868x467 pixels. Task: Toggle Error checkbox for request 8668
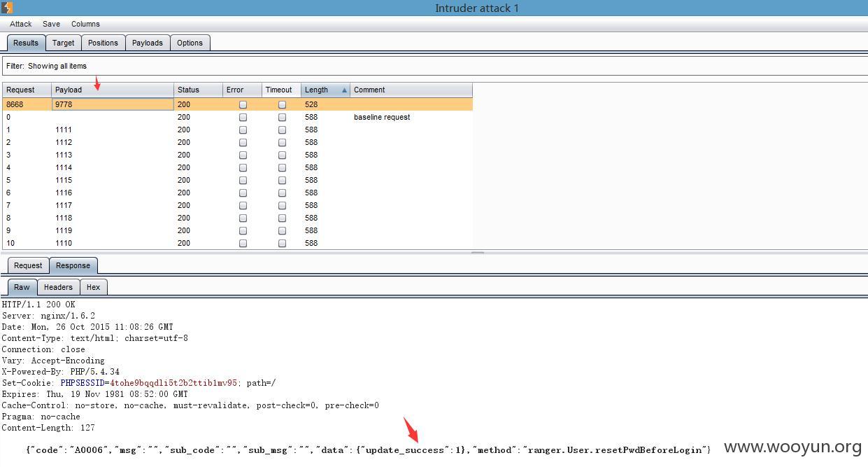(243, 104)
